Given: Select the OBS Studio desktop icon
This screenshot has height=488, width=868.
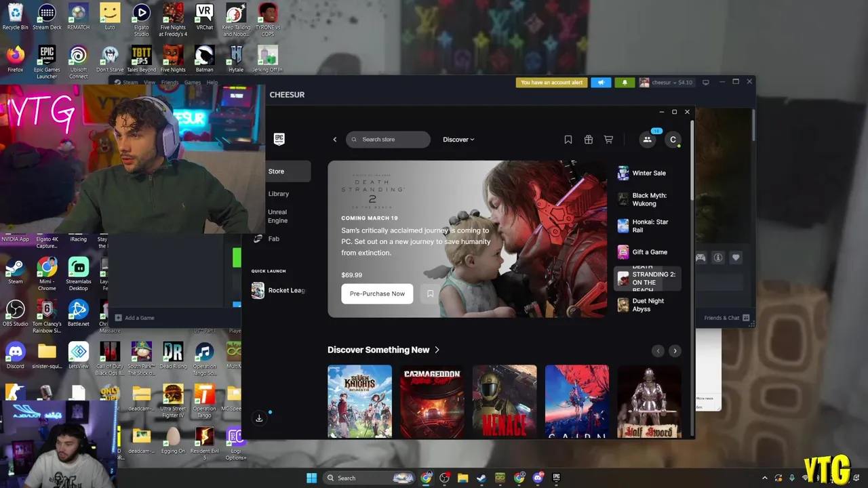Looking at the screenshot, I should pyautogui.click(x=15, y=314).
